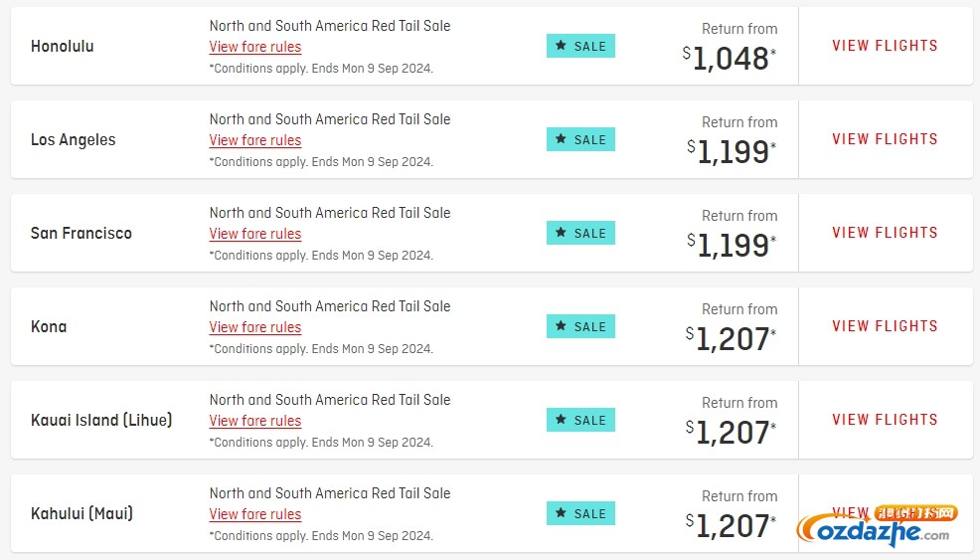This screenshot has height=560, width=980.
Task: Click the ozdazhe.com watermark logo
Action: click(x=877, y=525)
